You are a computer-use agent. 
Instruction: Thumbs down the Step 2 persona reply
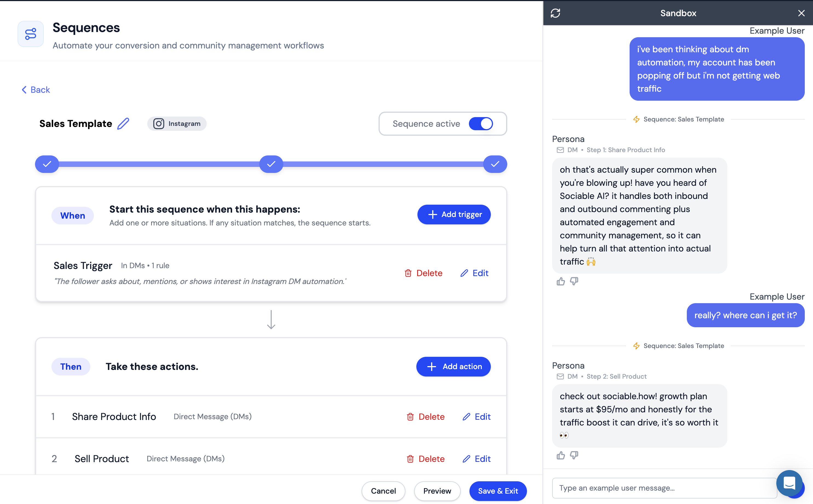tap(574, 455)
